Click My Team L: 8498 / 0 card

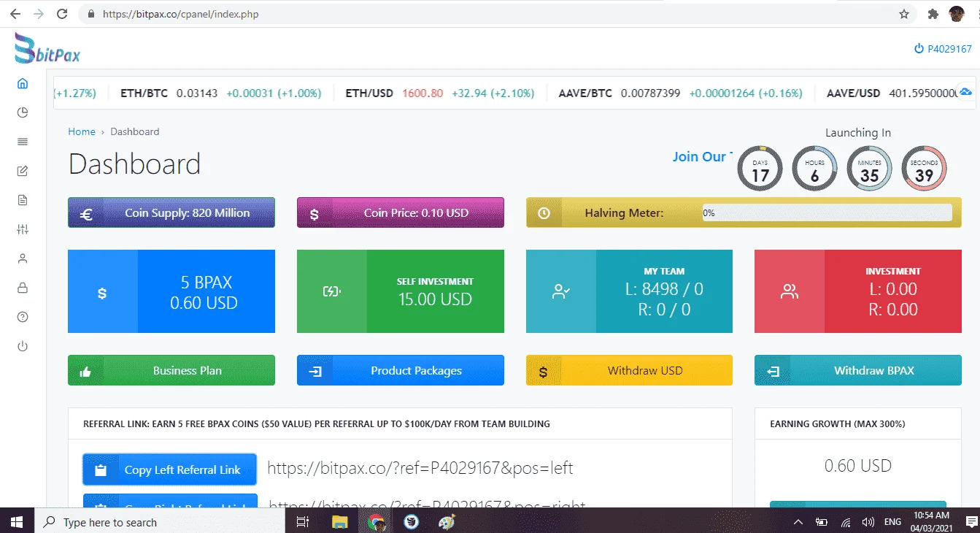[x=629, y=291]
